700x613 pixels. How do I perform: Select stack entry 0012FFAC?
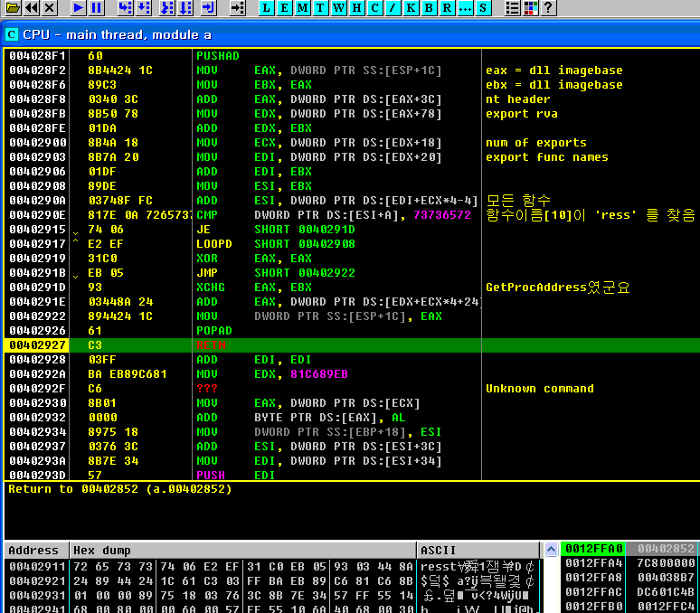(x=593, y=592)
